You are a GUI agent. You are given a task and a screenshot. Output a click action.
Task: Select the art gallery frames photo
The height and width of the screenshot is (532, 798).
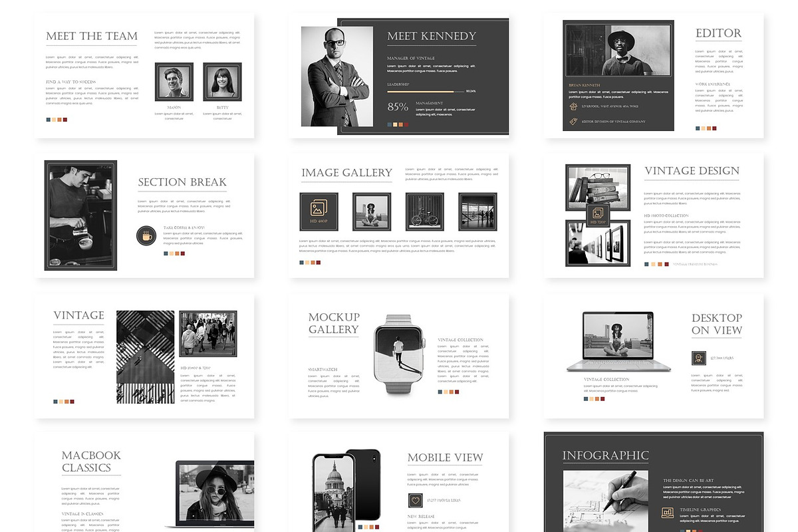point(598,243)
